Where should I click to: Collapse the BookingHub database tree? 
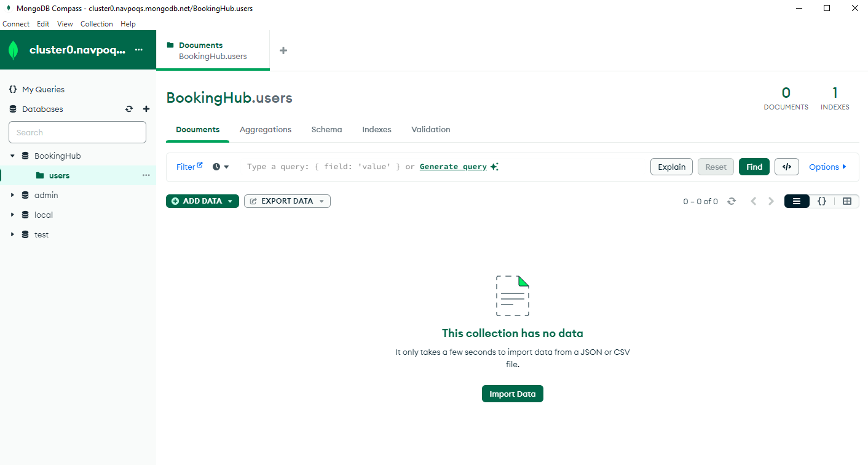pos(12,156)
